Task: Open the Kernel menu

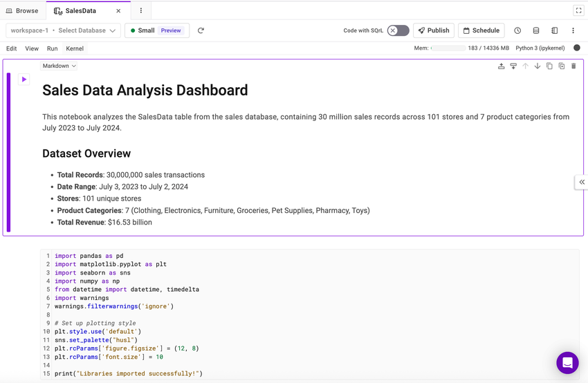Action: (75, 48)
